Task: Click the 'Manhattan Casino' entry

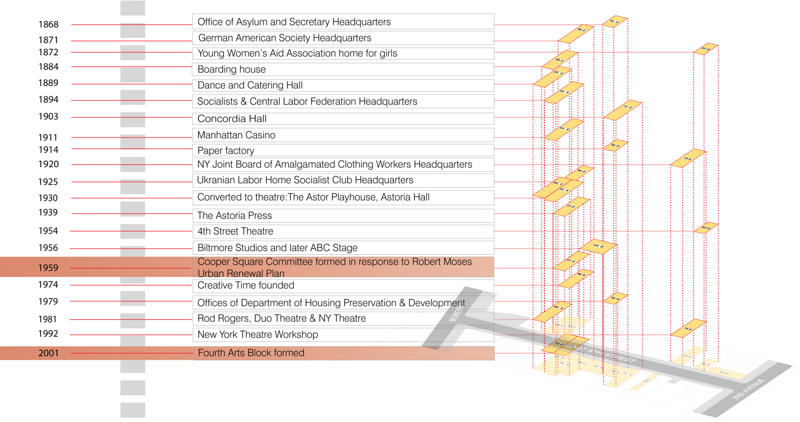Action: point(343,135)
